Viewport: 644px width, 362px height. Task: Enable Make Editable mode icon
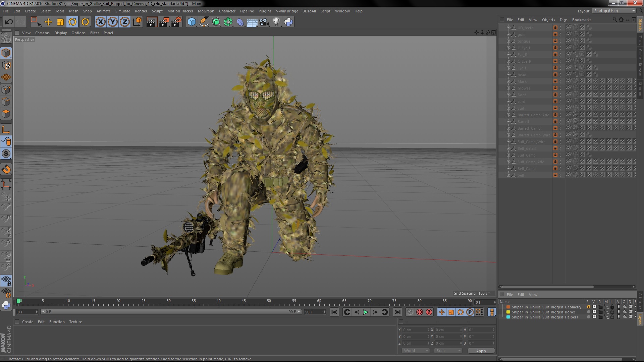[x=6, y=38]
